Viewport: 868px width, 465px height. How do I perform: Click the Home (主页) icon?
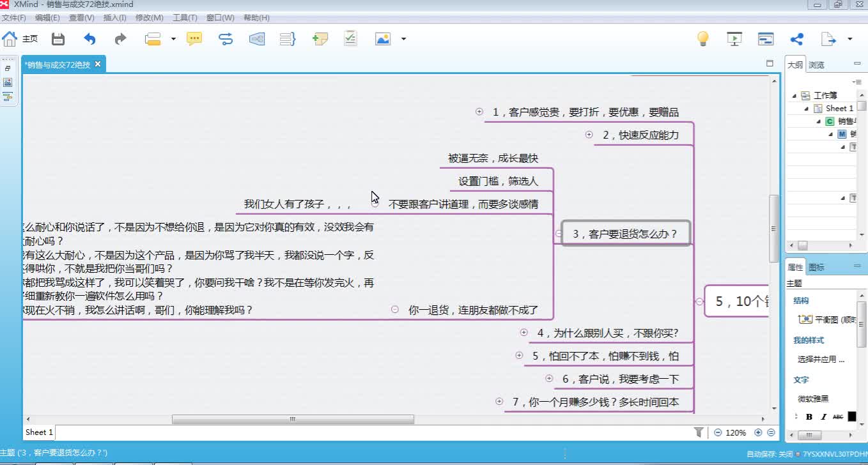pos(10,39)
